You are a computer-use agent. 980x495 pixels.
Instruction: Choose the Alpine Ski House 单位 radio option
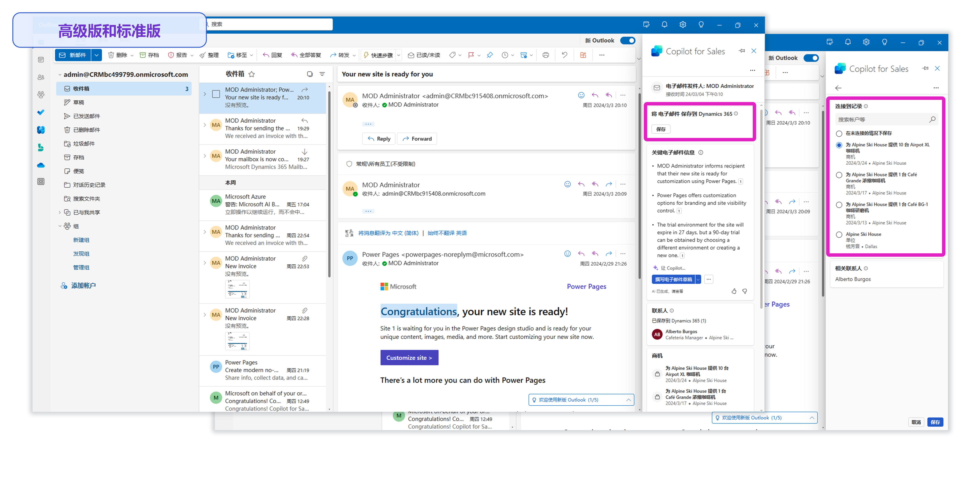click(x=839, y=235)
